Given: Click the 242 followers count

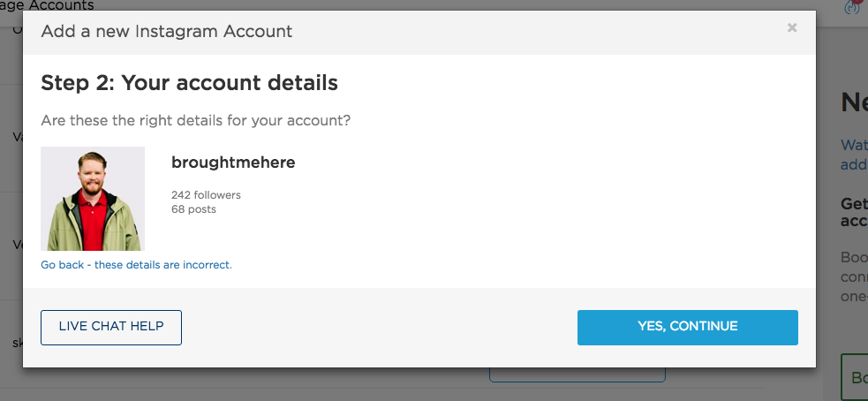Looking at the screenshot, I should tap(206, 195).
